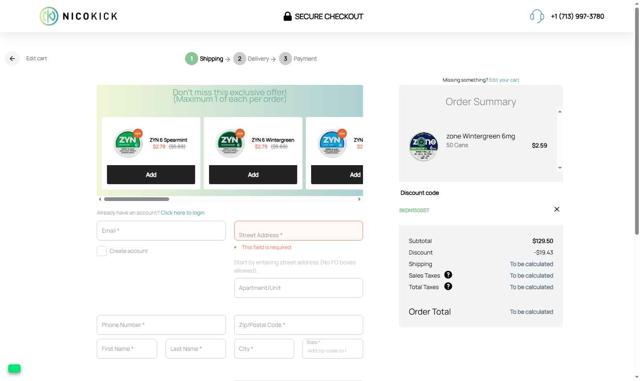The height and width of the screenshot is (381, 640).
Task: Click the Nicokick logo
Action: click(x=78, y=16)
